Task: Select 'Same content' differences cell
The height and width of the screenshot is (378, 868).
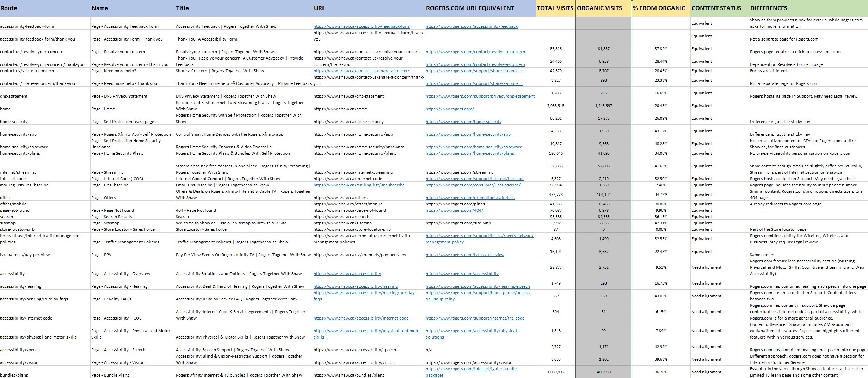Action: (x=808, y=252)
